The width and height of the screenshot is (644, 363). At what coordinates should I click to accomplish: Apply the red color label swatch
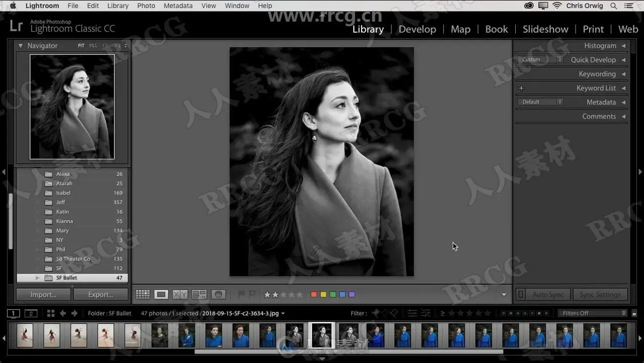[314, 295]
